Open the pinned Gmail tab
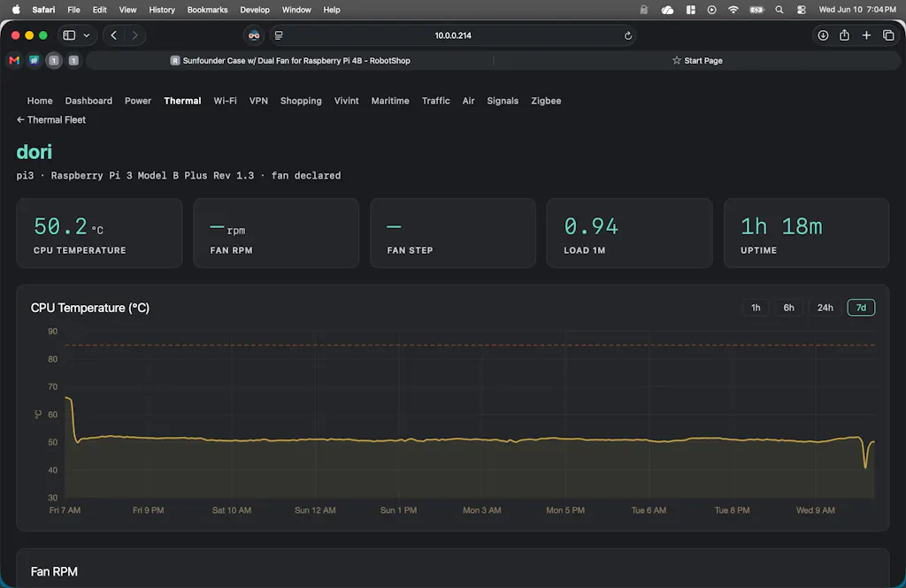The image size is (906, 588). [x=14, y=61]
